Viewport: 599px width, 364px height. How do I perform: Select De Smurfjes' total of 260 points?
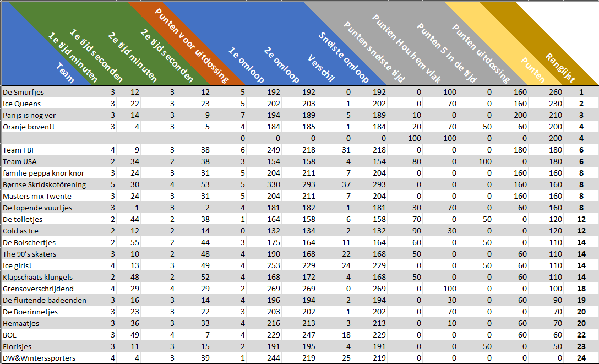tap(556, 92)
